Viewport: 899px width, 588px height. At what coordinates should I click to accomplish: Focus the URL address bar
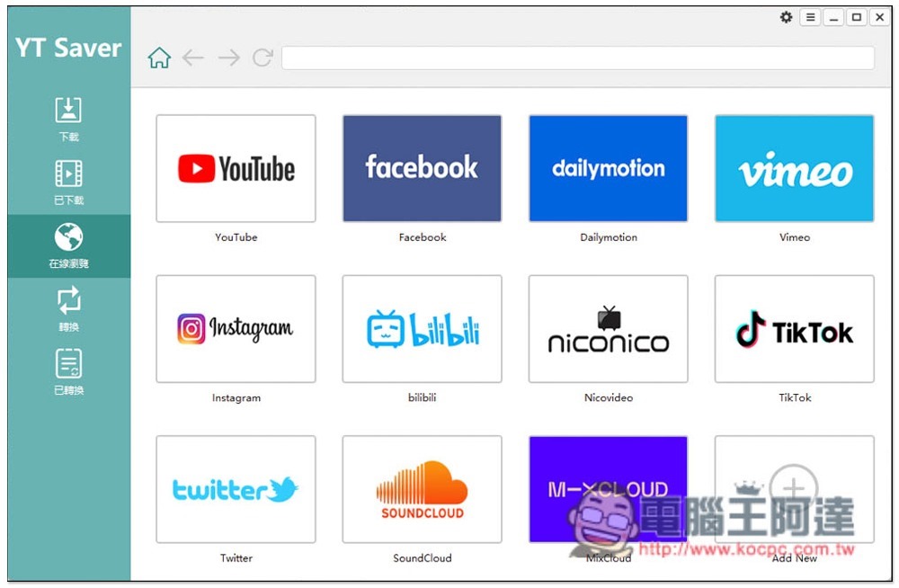pos(578,58)
